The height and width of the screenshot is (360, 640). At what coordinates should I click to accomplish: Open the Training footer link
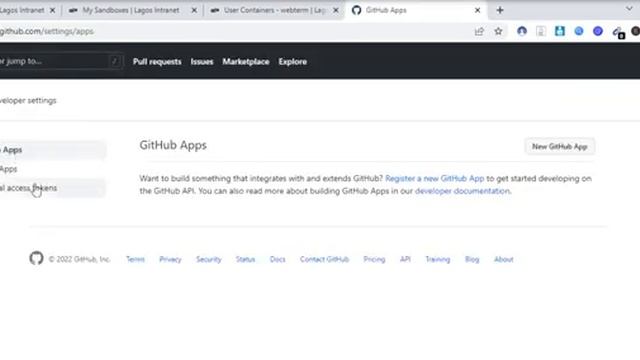[438, 259]
